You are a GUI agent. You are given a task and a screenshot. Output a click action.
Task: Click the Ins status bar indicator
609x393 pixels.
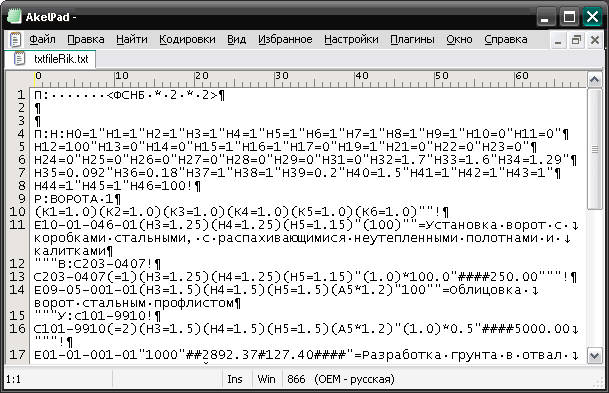pyautogui.click(x=235, y=379)
